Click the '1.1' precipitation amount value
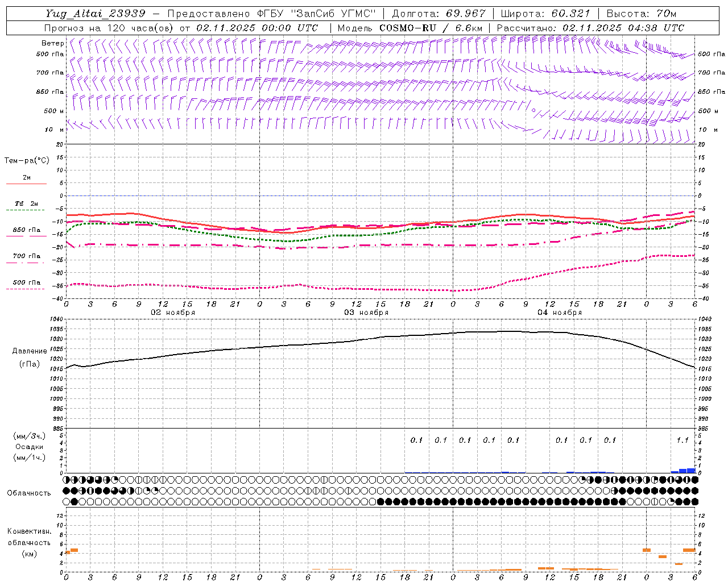728x582 pixels. point(682,440)
